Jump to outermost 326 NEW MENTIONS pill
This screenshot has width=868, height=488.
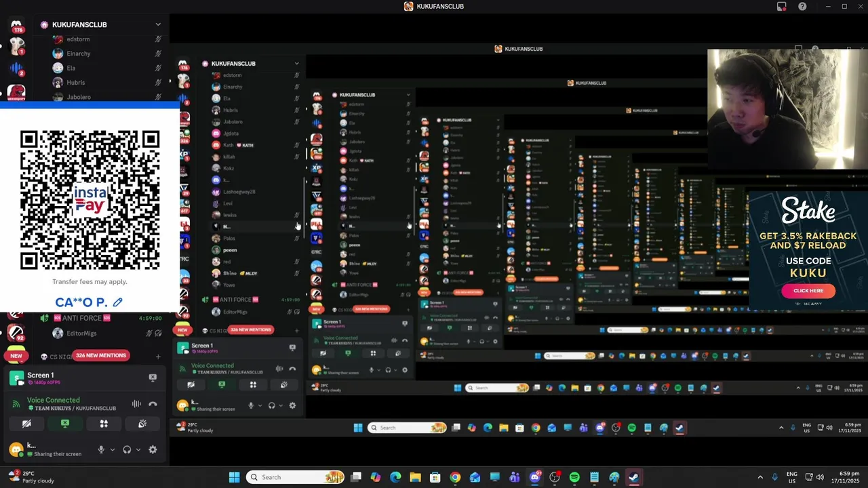[x=101, y=355]
